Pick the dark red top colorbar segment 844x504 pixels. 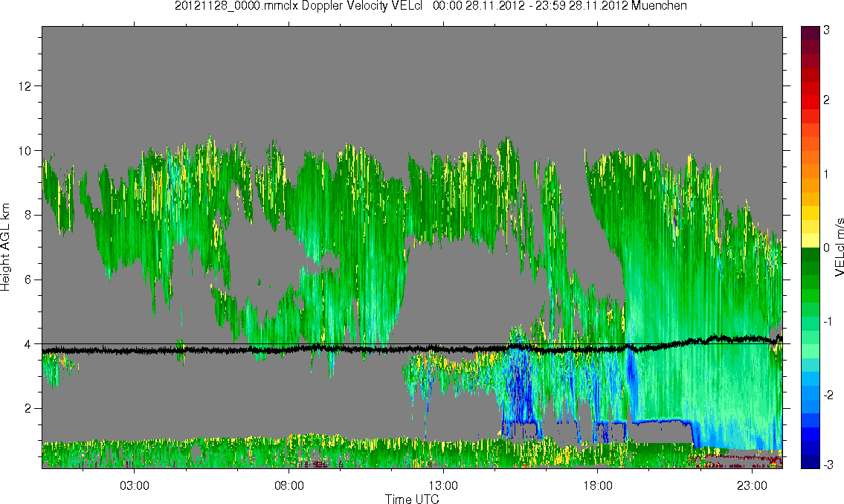point(810,33)
